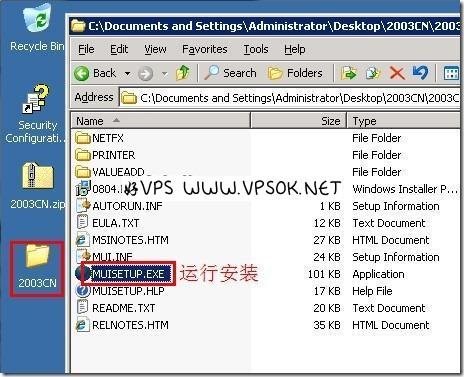Click the Copy To toolbar icon
464x377 pixels.
373,73
